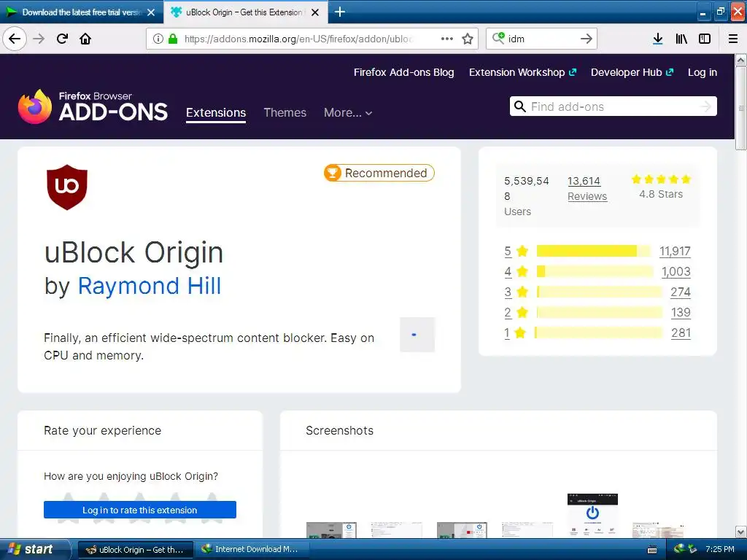Open the Developer Hub link
The width and height of the screenshot is (747, 560).
coord(632,72)
